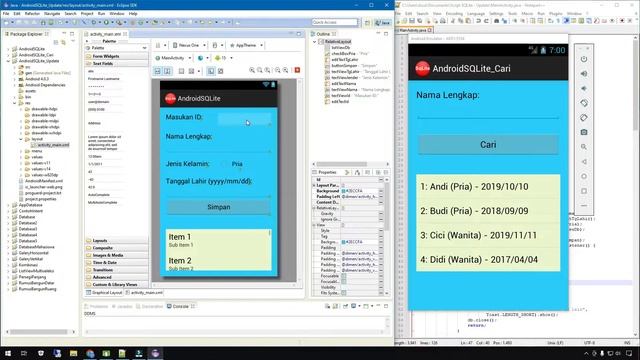Click the emulator home circle icon
Viewport: 640px width, 360px height.
tap(584, 176)
